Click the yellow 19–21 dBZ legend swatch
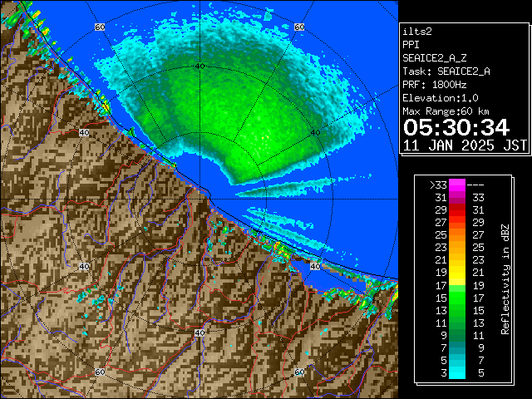This screenshot has width=532, height=399. tap(457, 273)
